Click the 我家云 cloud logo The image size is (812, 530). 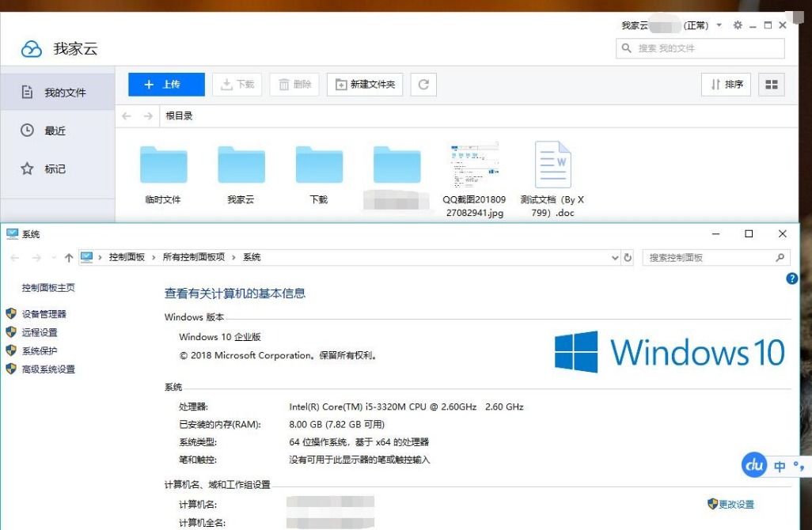click(31, 48)
